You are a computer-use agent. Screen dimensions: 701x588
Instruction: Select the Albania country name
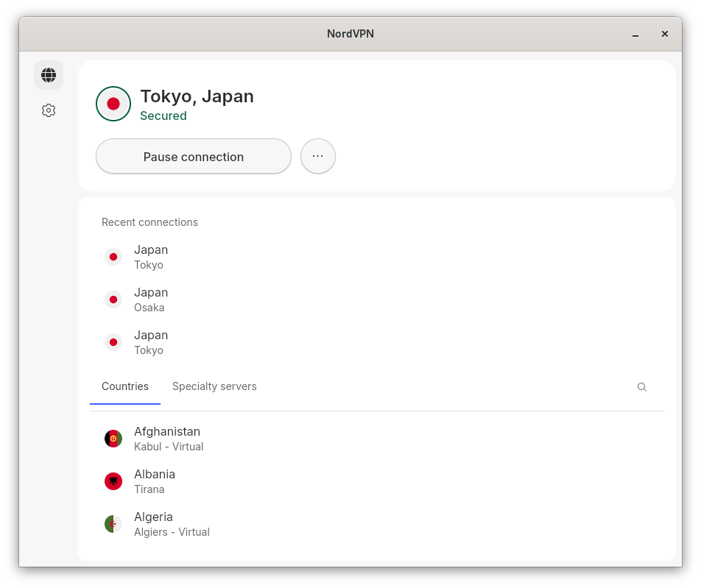(x=155, y=474)
